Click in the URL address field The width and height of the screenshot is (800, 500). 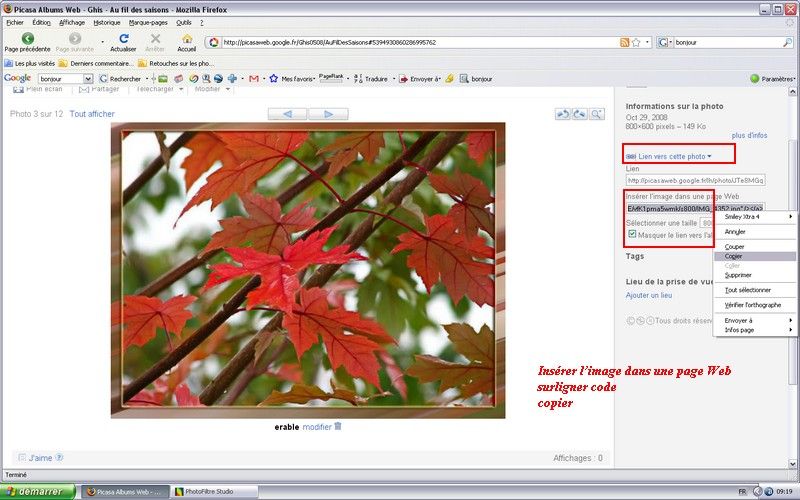point(418,42)
